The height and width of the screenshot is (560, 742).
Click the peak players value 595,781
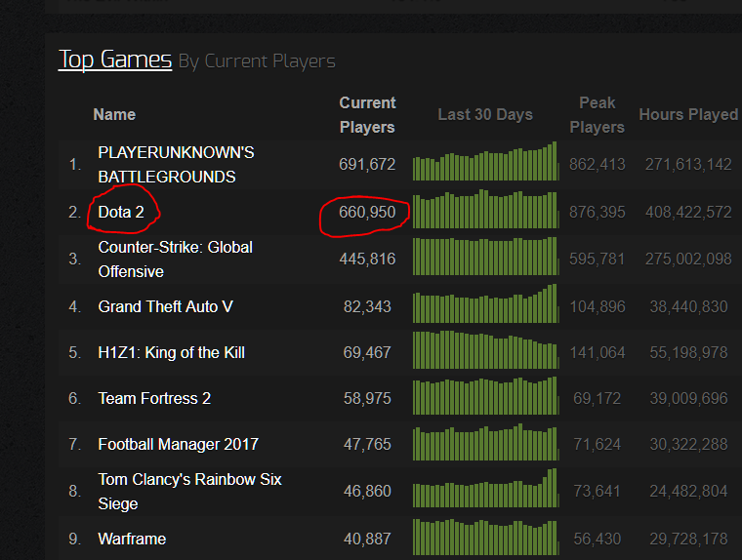[598, 259]
